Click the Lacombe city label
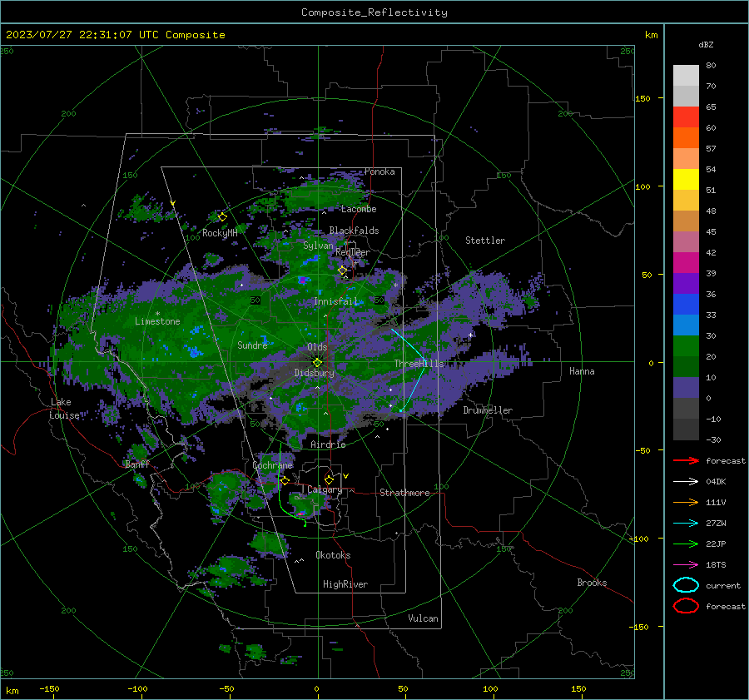 click(359, 209)
